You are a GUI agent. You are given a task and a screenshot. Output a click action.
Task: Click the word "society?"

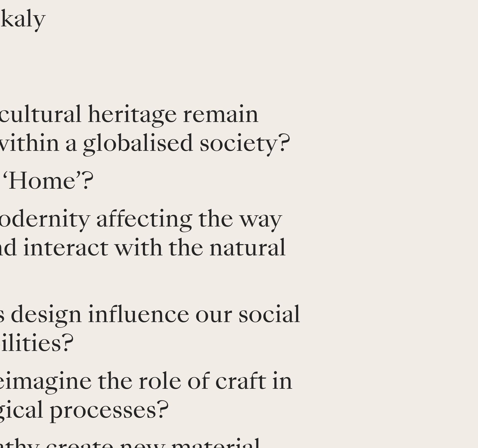click(x=245, y=143)
